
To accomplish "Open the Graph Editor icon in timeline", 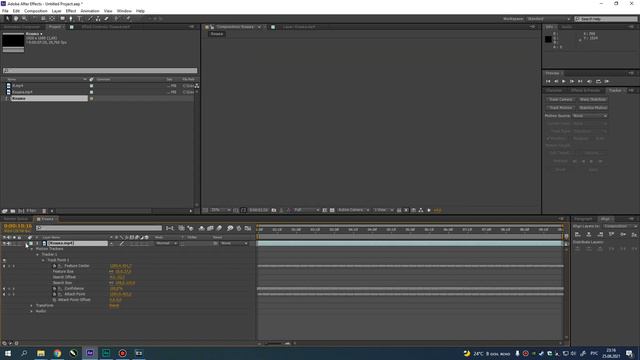I will pos(248,228).
